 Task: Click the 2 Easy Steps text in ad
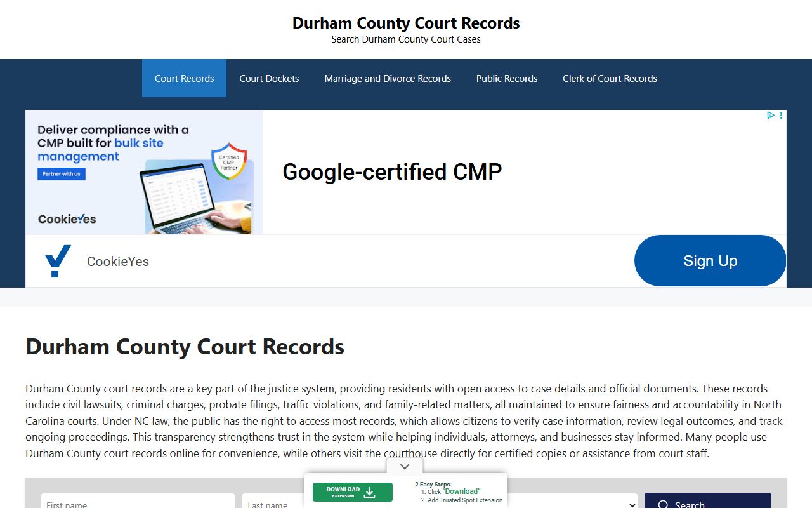pos(433,485)
